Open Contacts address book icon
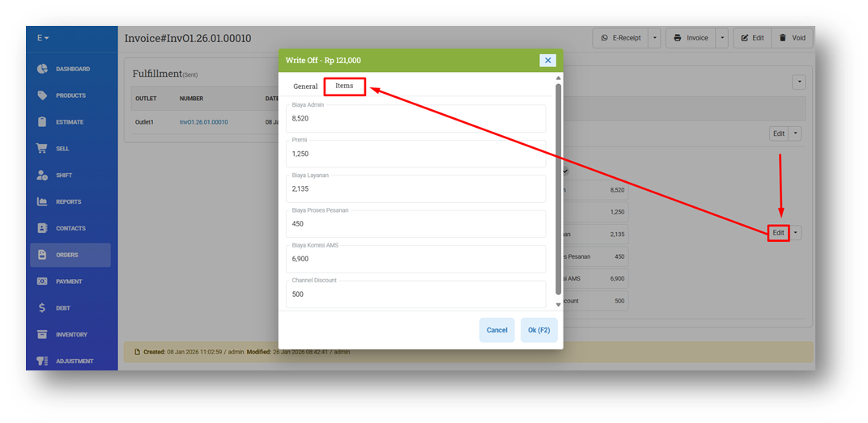Screen dimensions: 868x423 (x=42, y=228)
